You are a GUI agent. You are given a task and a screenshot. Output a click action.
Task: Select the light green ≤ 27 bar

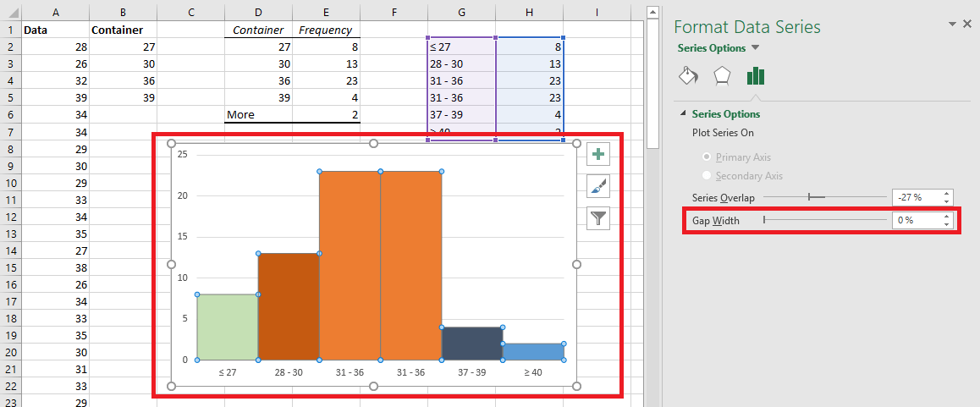228,327
